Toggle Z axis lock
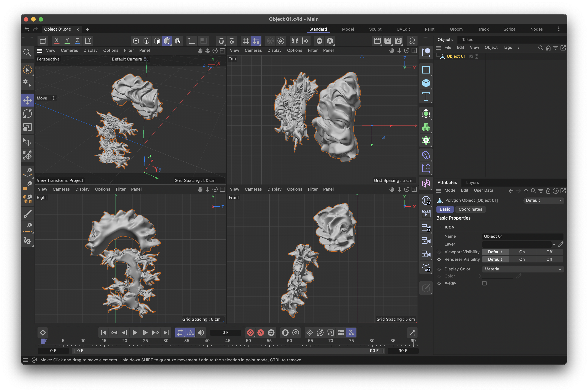Viewport: 588px width, 392px height. (77, 40)
